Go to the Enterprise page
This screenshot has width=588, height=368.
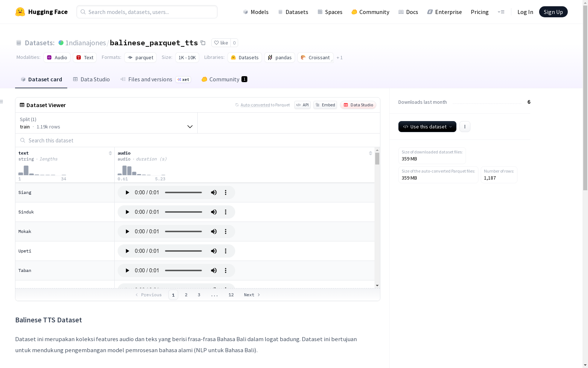(445, 12)
